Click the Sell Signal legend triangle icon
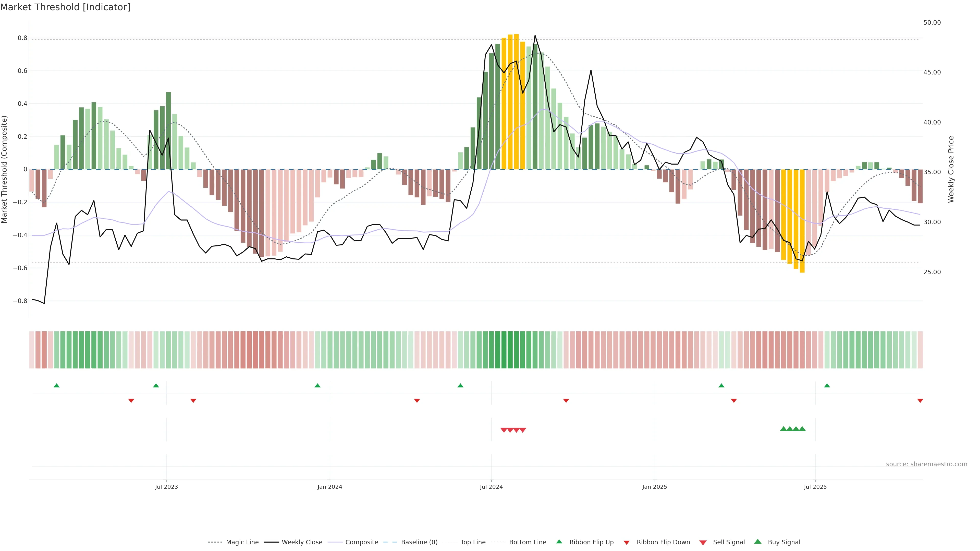This screenshot has width=980, height=551. click(703, 542)
